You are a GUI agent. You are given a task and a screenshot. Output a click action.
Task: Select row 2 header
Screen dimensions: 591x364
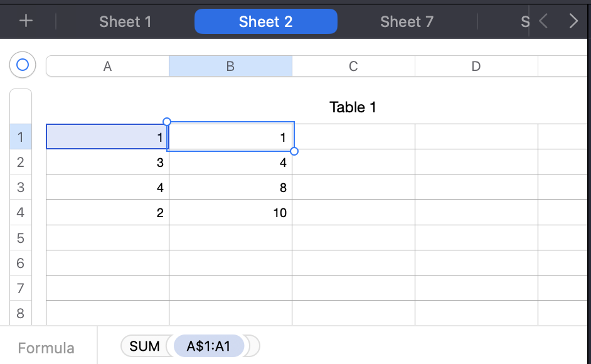pos(21,163)
